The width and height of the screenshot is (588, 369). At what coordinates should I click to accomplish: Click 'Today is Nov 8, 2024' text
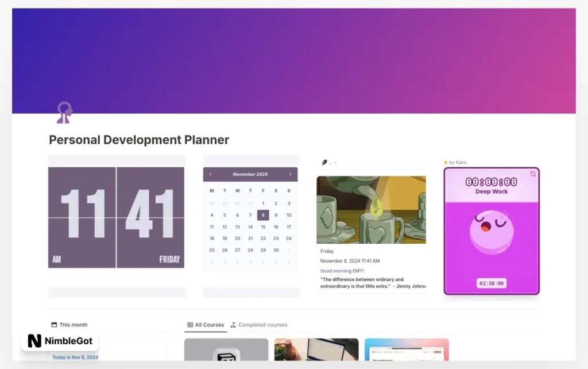point(75,358)
